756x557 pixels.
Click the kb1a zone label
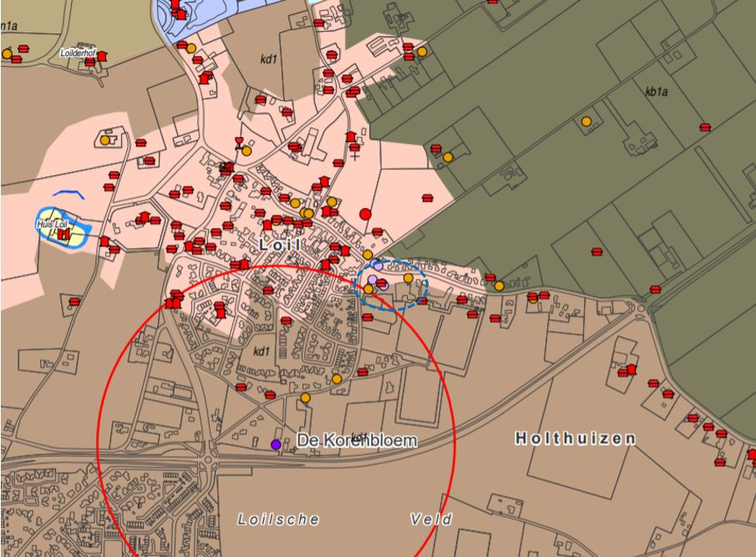[656, 92]
